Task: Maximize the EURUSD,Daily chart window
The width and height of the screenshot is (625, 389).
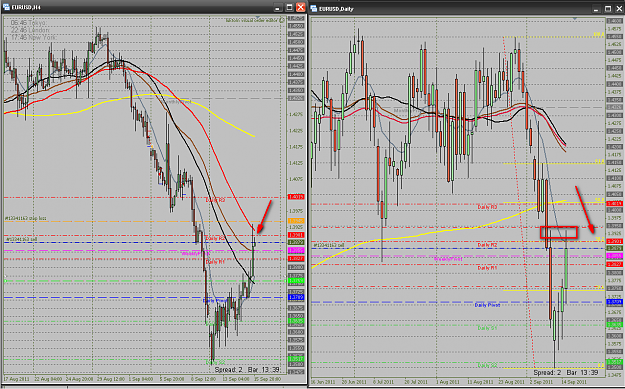Action: (x=608, y=9)
